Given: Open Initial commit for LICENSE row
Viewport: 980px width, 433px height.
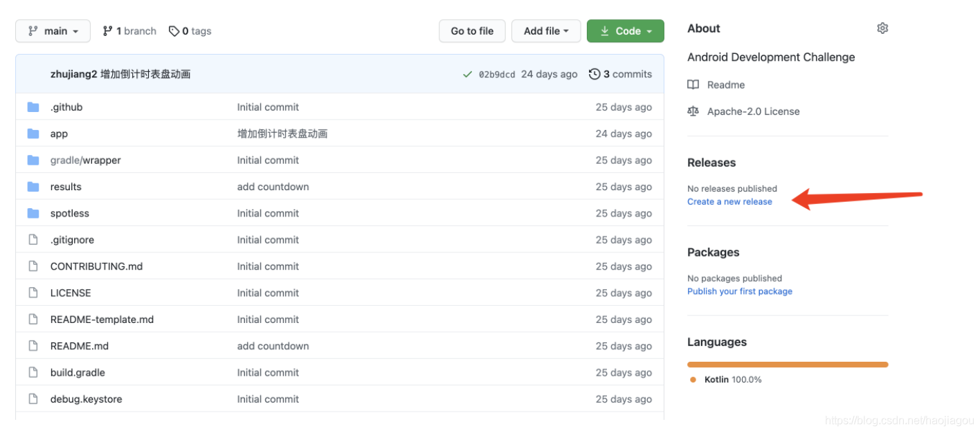Looking at the screenshot, I should click(268, 293).
